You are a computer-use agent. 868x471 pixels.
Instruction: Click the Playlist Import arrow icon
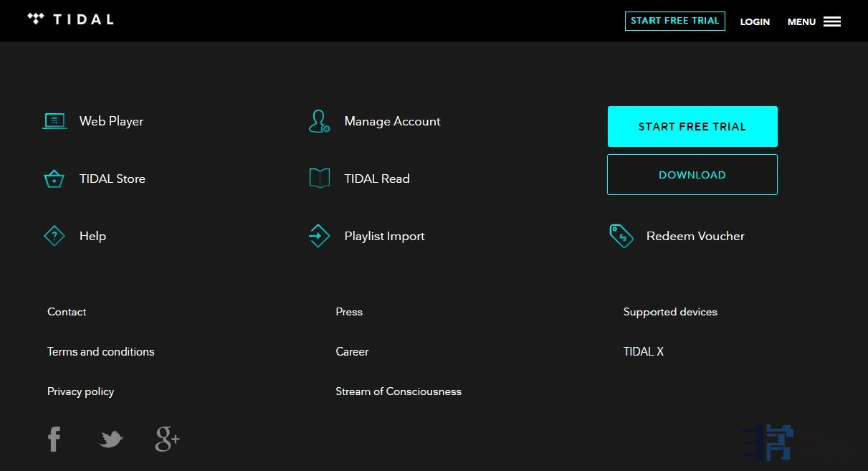click(319, 236)
